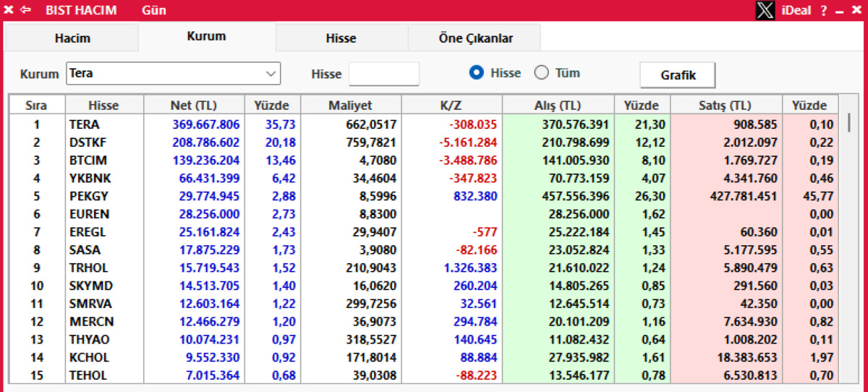Select the Tüm radio button
Screen dimensions: 868x392
542,73
